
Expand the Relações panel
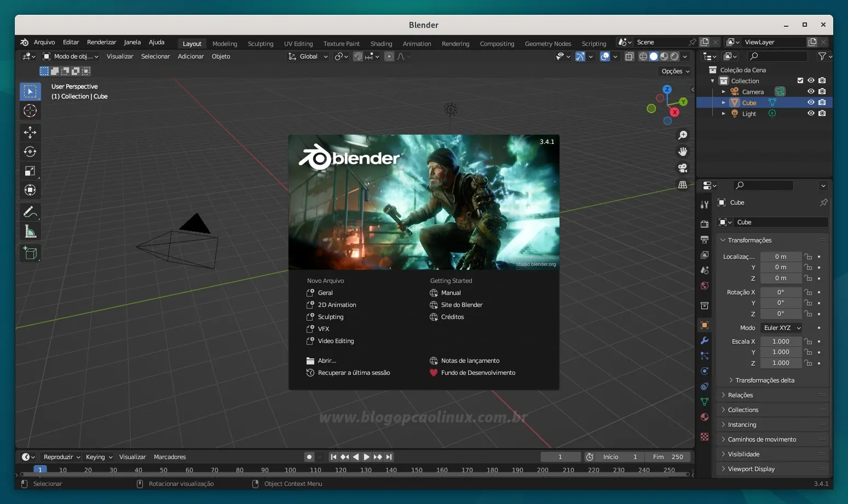coord(773,395)
